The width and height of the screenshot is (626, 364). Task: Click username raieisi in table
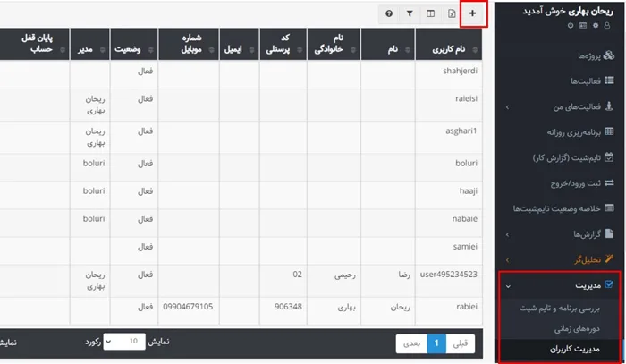(466, 98)
